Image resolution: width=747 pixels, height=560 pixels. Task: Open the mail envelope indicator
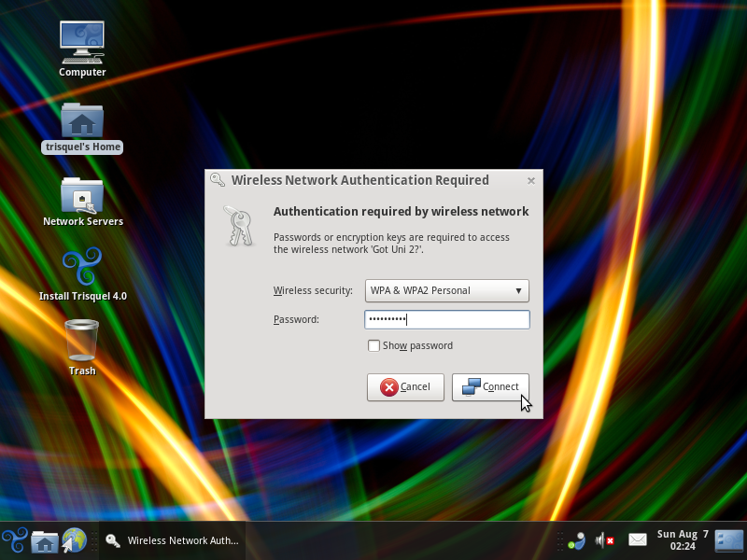point(638,540)
